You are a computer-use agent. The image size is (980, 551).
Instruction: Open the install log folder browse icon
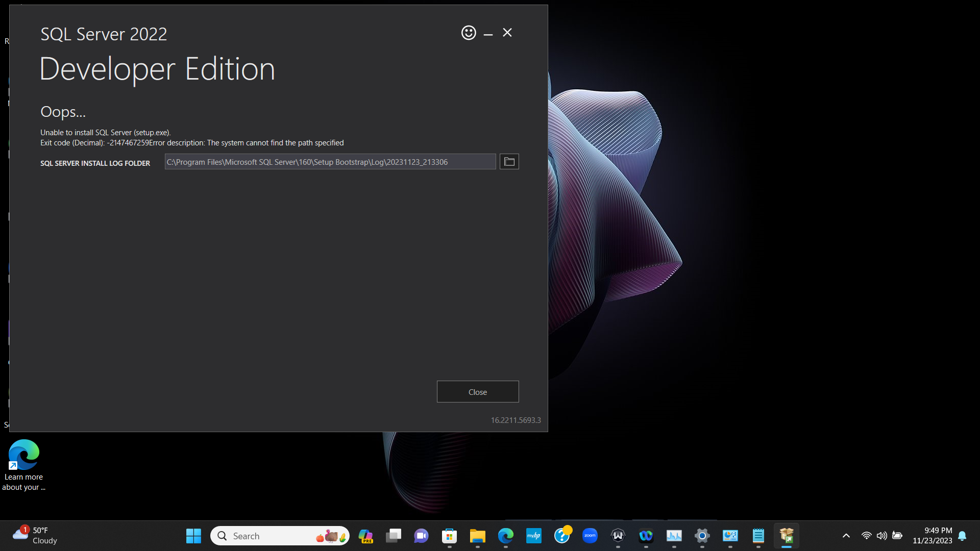pos(509,162)
